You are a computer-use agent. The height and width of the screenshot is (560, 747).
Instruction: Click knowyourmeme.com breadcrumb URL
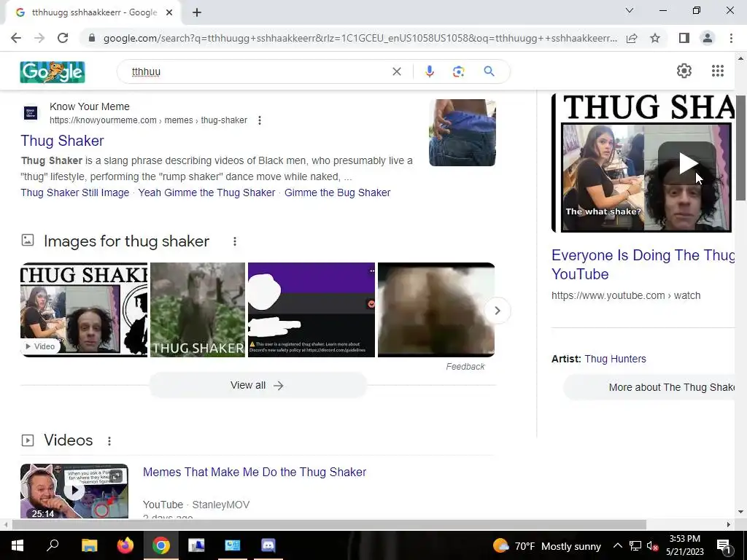pos(148,120)
